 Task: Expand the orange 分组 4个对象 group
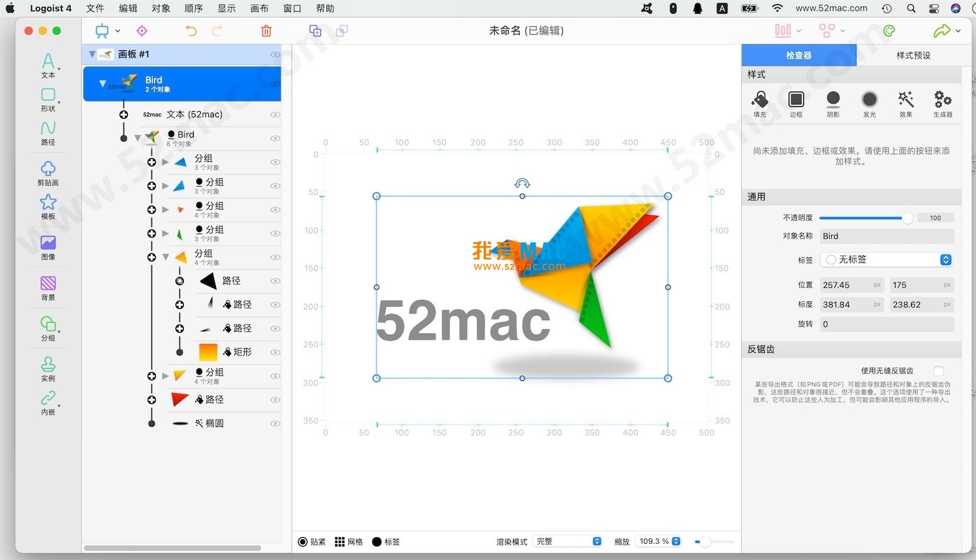166,210
